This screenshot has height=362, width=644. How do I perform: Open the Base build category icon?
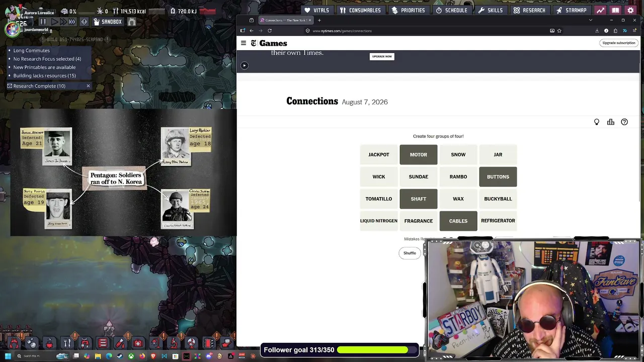coord(14,343)
